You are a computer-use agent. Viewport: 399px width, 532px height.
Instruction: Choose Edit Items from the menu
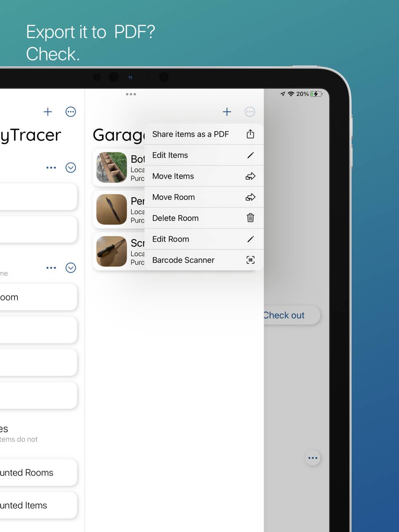point(204,155)
